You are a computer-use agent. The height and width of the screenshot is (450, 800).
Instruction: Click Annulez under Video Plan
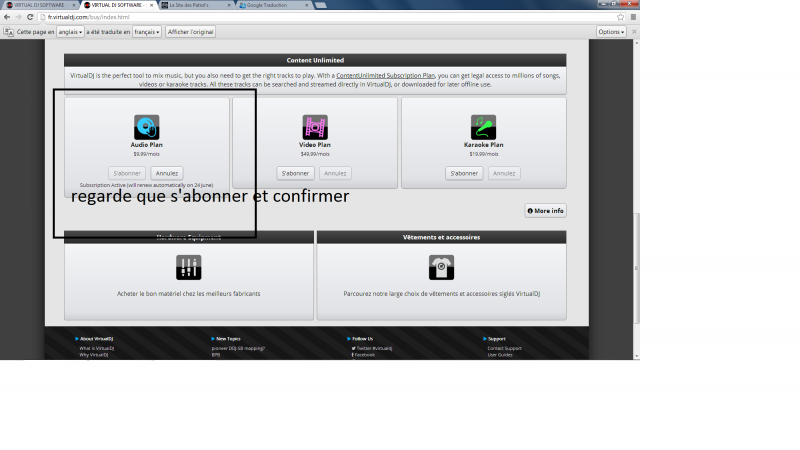[x=335, y=173]
